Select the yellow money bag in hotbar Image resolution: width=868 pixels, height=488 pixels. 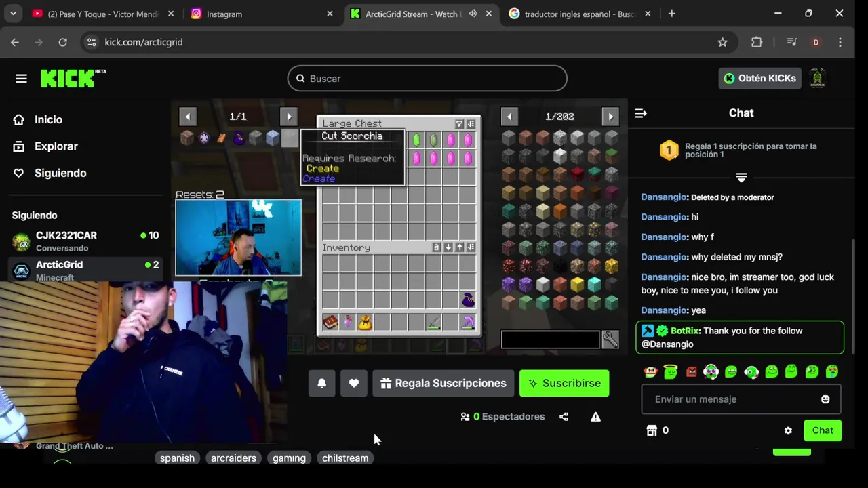point(365,323)
